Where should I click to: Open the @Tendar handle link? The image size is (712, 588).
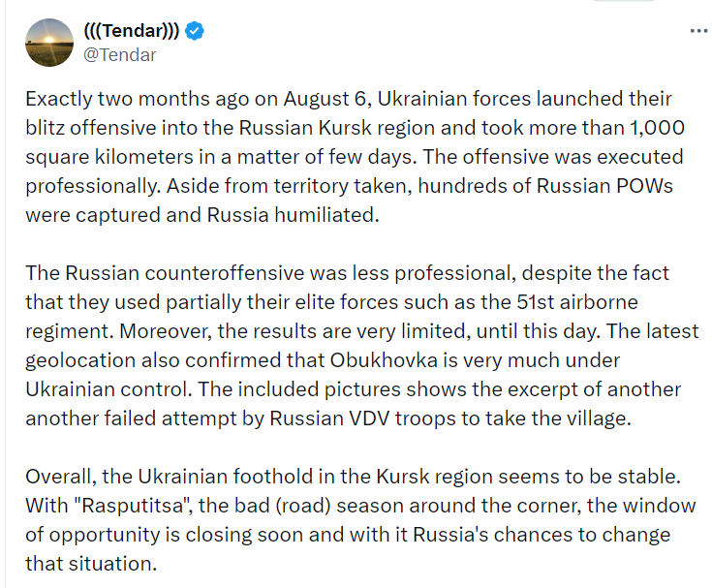coord(120,54)
